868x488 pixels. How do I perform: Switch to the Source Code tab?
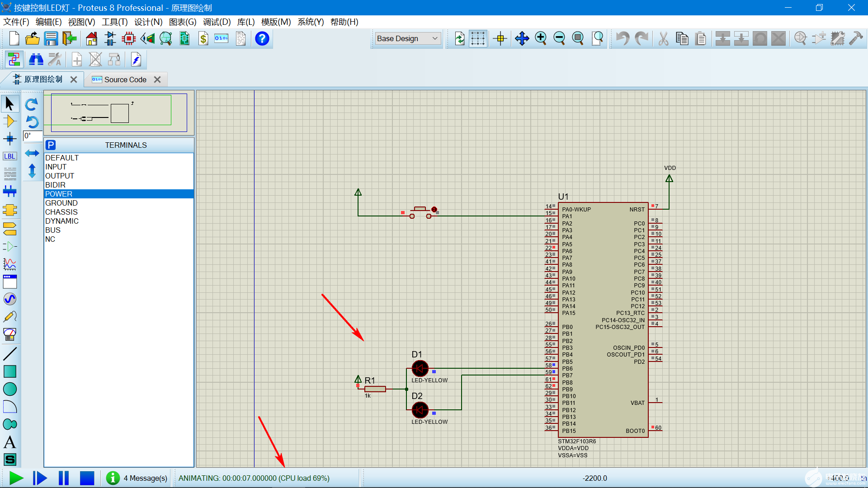125,80
